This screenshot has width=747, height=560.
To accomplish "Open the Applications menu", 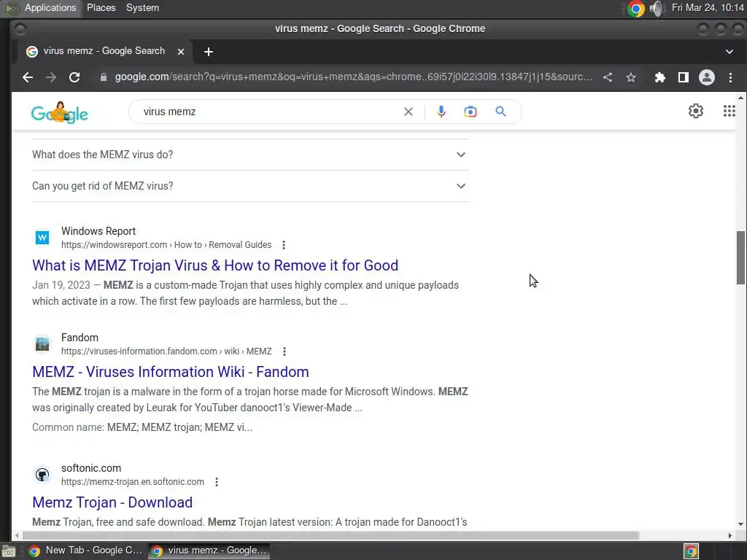I will (50, 7).
